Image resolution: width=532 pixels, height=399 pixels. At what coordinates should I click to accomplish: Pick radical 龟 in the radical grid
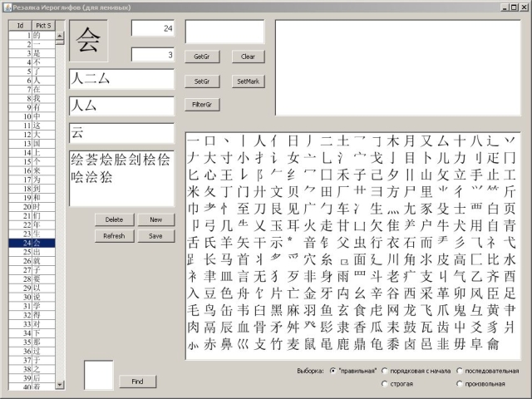point(377,344)
